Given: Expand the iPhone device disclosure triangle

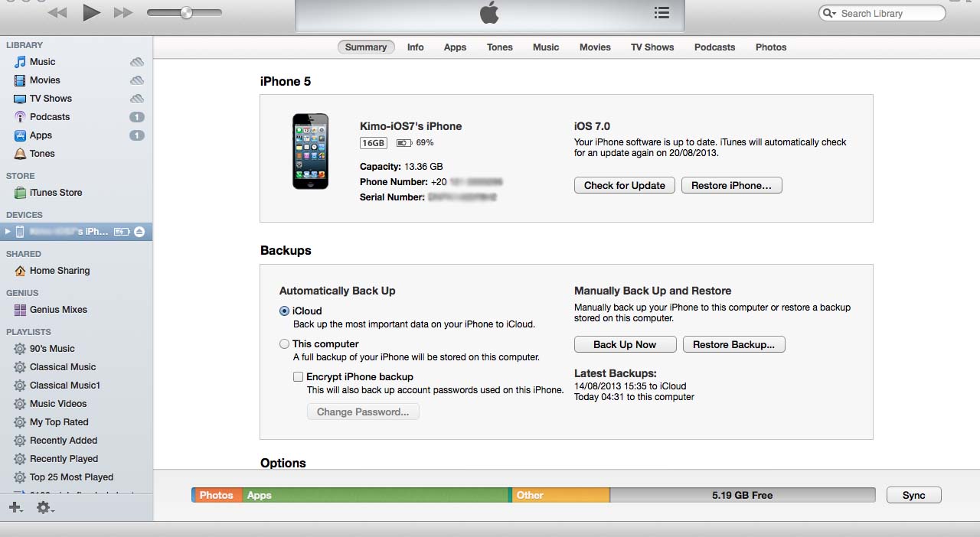Looking at the screenshot, I should click(8, 231).
